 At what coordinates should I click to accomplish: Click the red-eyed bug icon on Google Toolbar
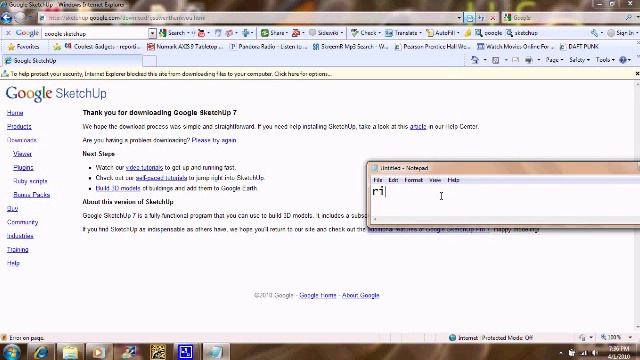coord(201,33)
